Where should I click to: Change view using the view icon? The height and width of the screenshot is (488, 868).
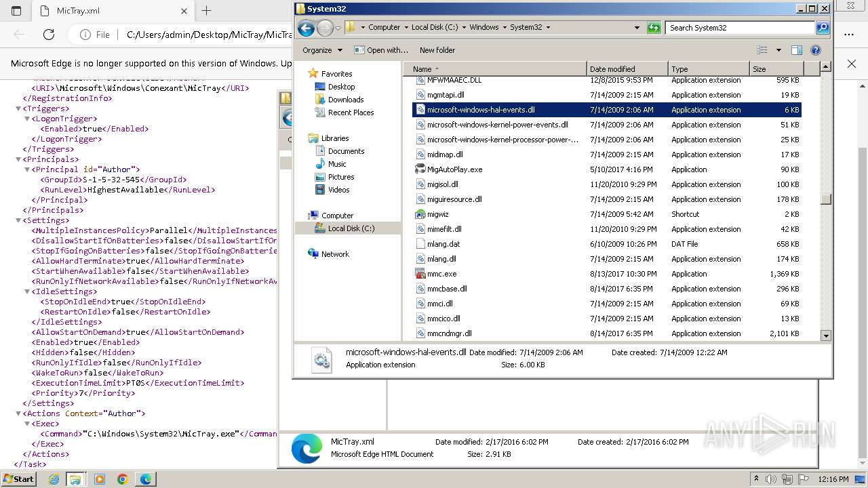pos(762,50)
